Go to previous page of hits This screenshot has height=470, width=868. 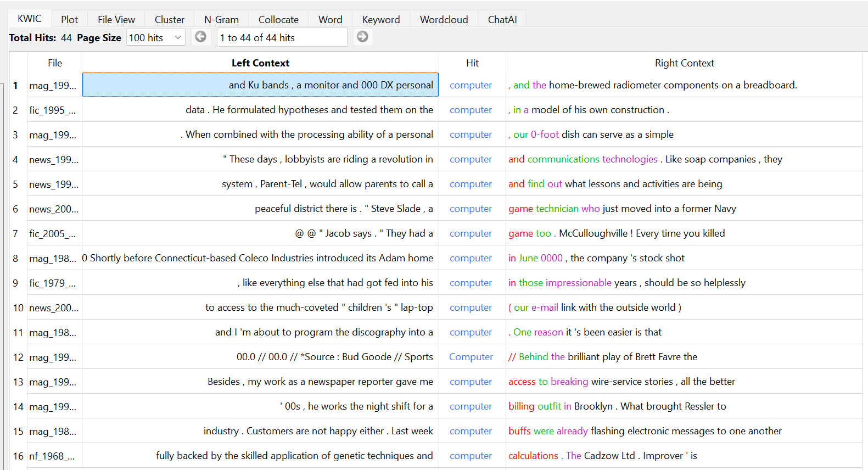[201, 37]
